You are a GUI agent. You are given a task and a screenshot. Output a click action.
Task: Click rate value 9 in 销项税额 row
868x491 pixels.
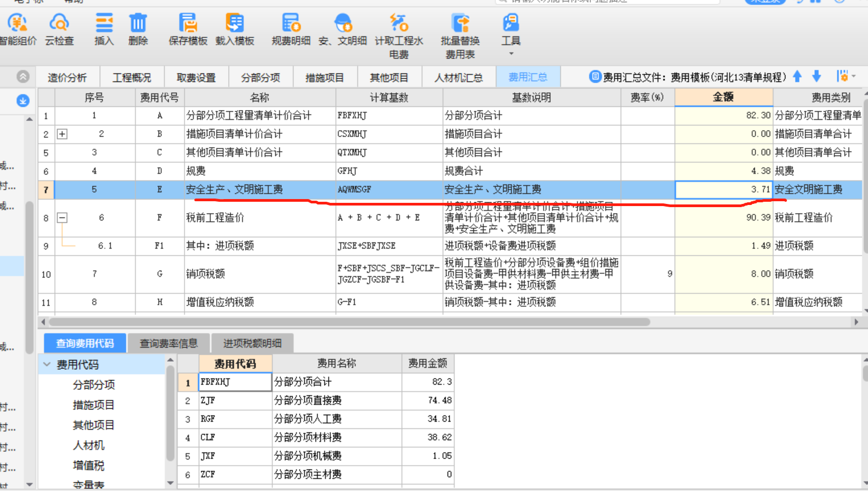(647, 274)
